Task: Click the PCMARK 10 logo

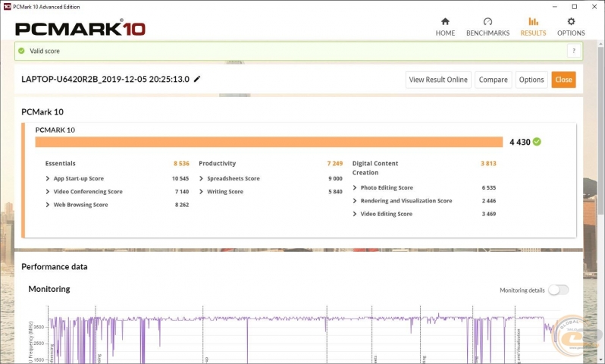Action: tap(80, 29)
